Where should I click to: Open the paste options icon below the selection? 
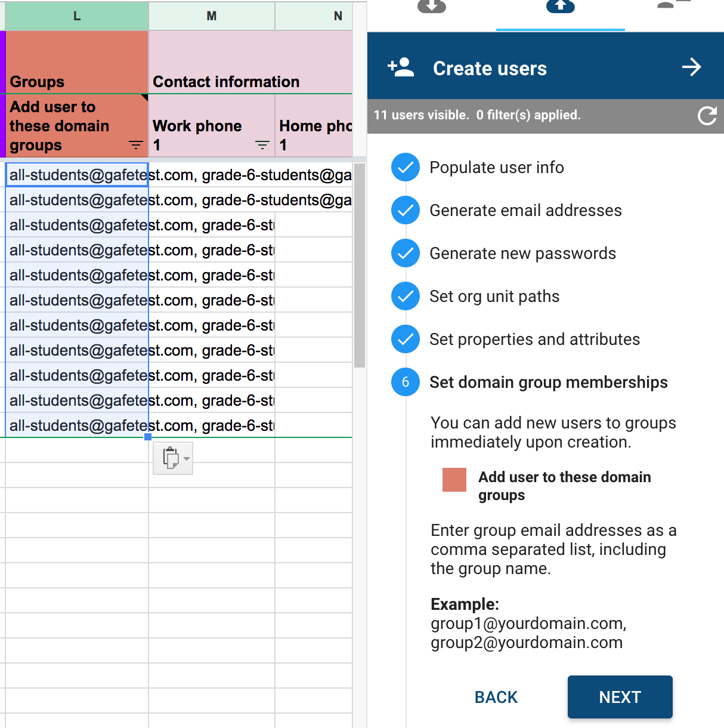(170, 458)
